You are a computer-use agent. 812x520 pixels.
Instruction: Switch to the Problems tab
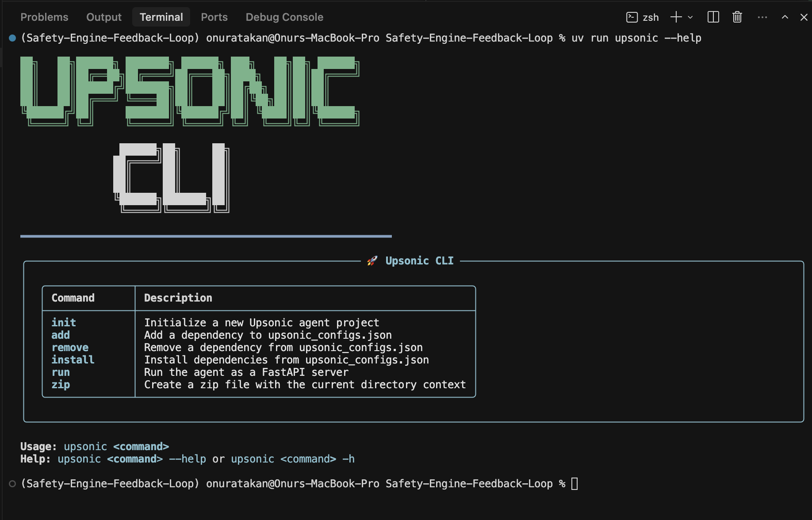pyautogui.click(x=44, y=17)
